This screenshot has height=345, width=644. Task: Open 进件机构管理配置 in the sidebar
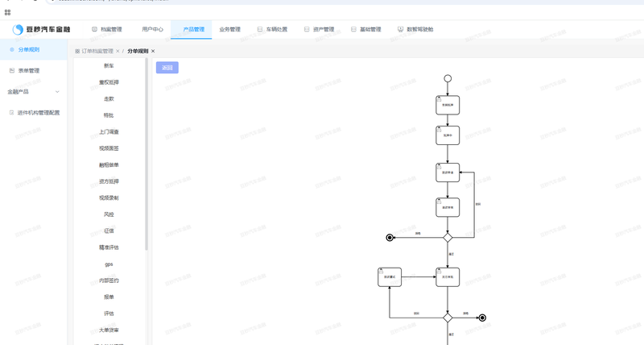pyautogui.click(x=38, y=113)
